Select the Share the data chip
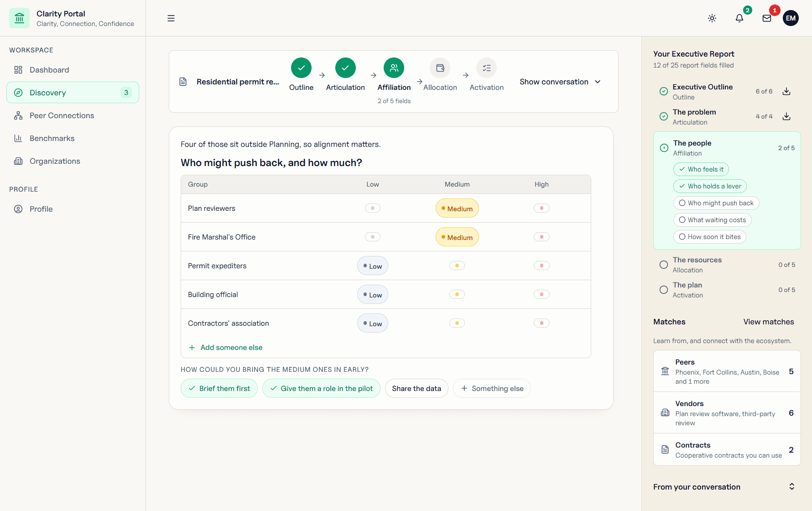 coord(416,388)
